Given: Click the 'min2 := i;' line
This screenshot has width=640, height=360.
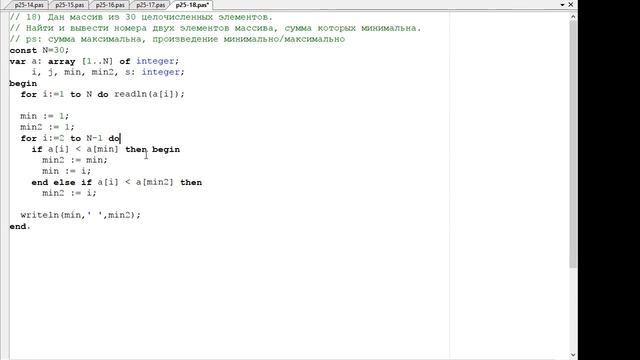Looking at the screenshot, I should coord(69,193).
